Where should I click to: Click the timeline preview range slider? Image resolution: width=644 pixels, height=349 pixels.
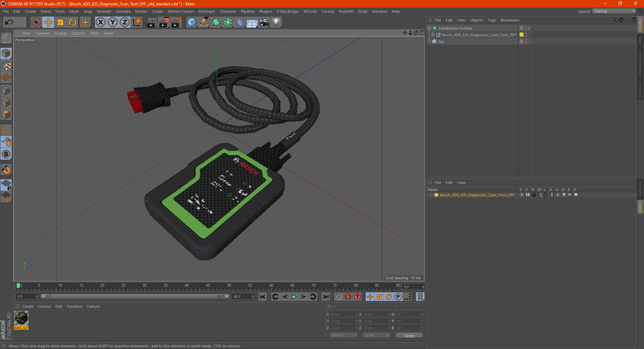tap(135, 296)
